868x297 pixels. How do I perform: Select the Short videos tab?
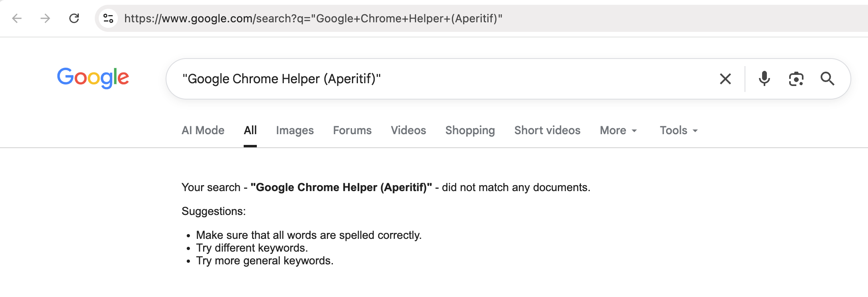click(x=547, y=130)
